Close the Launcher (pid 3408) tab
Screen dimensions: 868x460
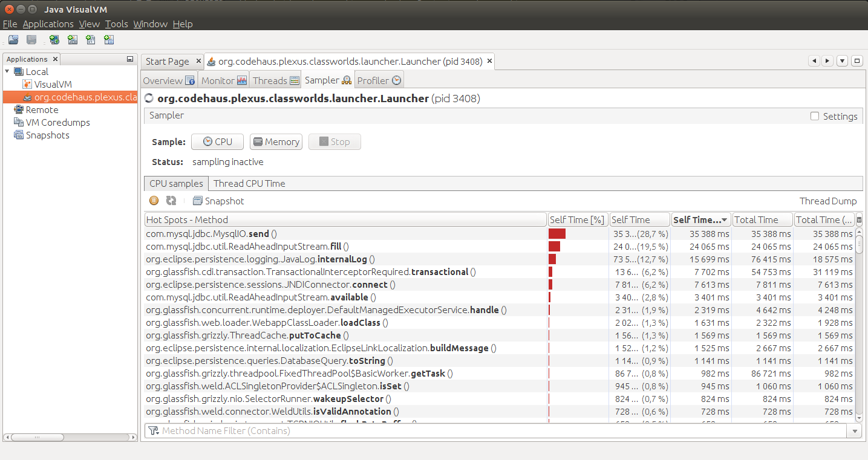(x=490, y=62)
